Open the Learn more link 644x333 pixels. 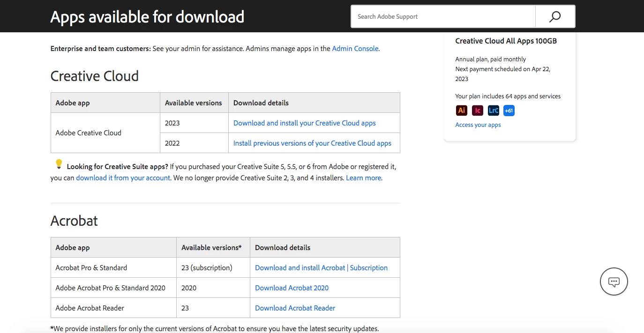[363, 178]
